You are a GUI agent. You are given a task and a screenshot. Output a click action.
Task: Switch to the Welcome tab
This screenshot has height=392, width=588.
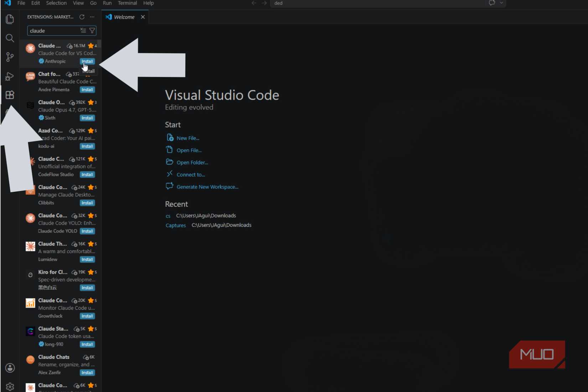(x=124, y=17)
